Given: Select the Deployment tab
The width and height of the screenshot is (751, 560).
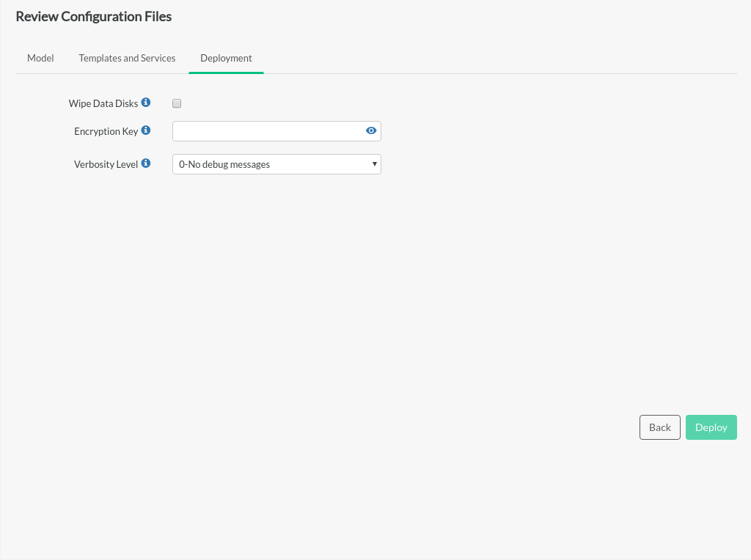Looking at the screenshot, I should click(226, 58).
